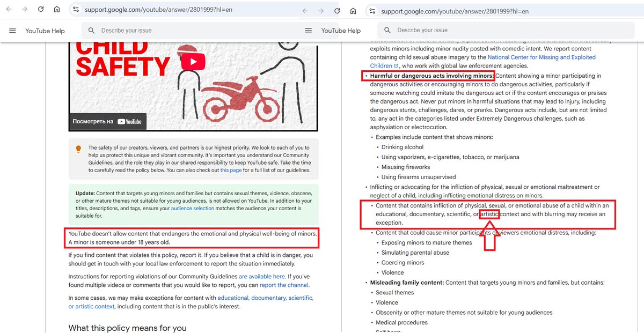The width and height of the screenshot is (644, 333).
Task: Click 'Coercing minors' list item
Action: (x=402, y=263)
